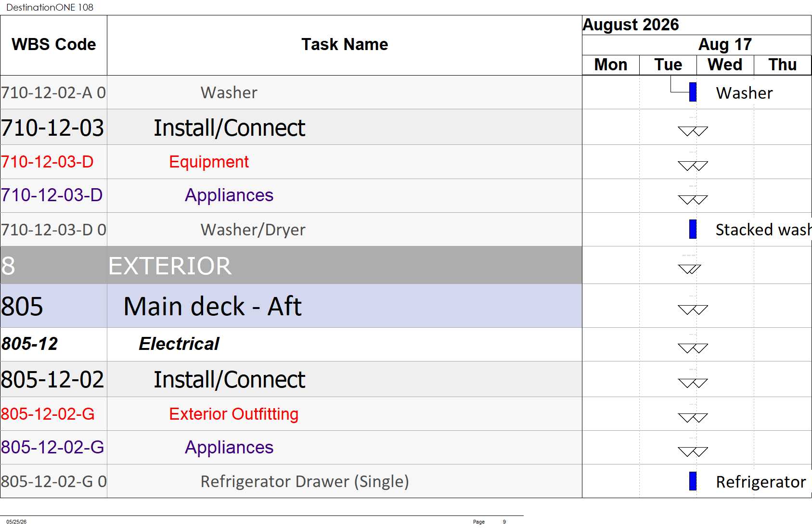Click the 710-12-03 Install/Connect summary marker
This screenshot has height=528, width=812.
(693, 131)
